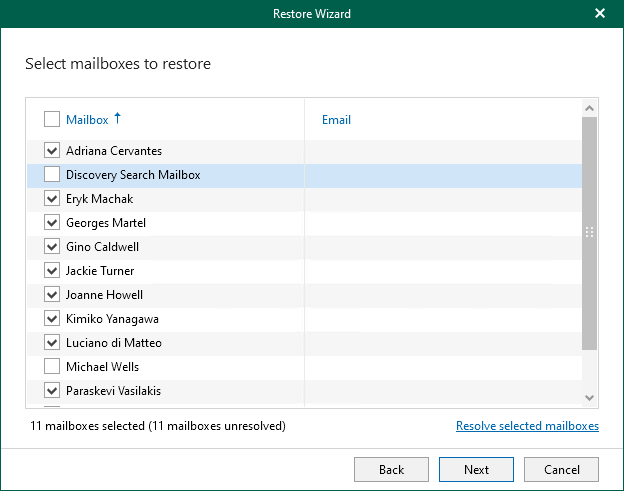This screenshot has height=491, width=624.
Task: Untick the Joanne Howell mailbox
Action: tap(52, 295)
